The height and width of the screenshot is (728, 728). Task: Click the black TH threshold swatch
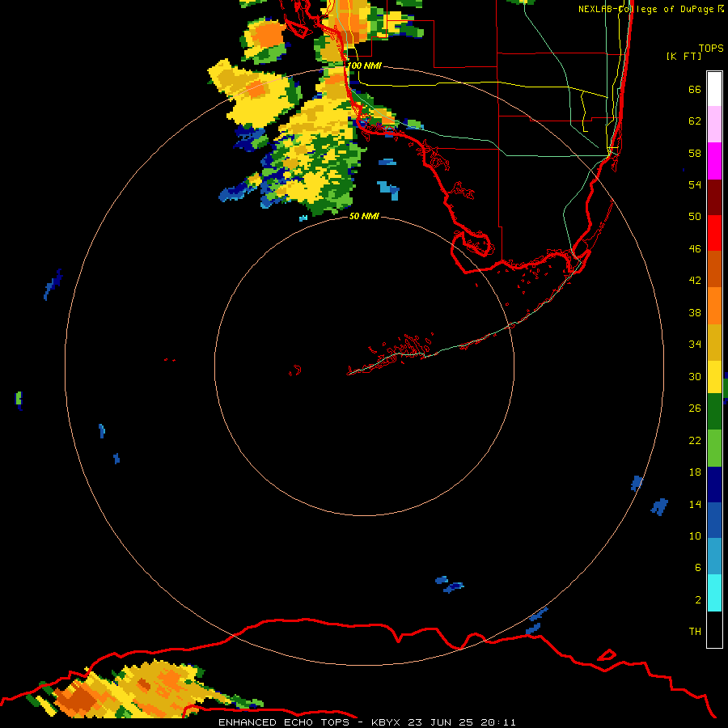click(x=714, y=629)
